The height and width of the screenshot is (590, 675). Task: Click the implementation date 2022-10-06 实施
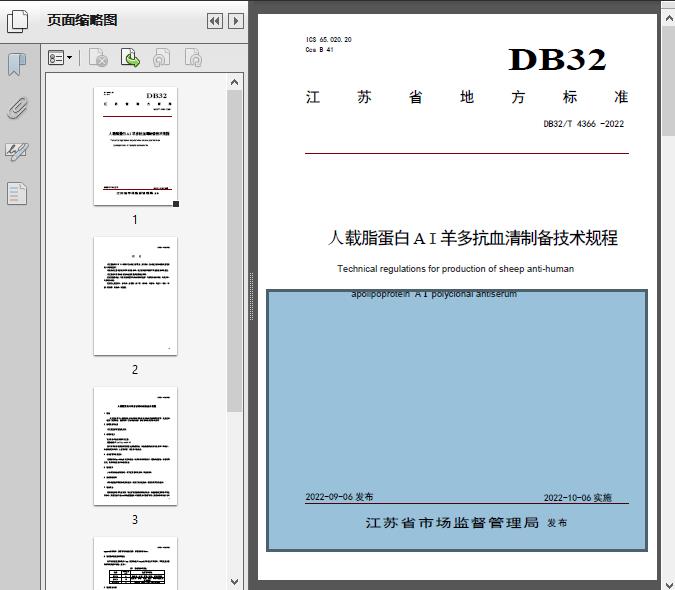pos(577,498)
